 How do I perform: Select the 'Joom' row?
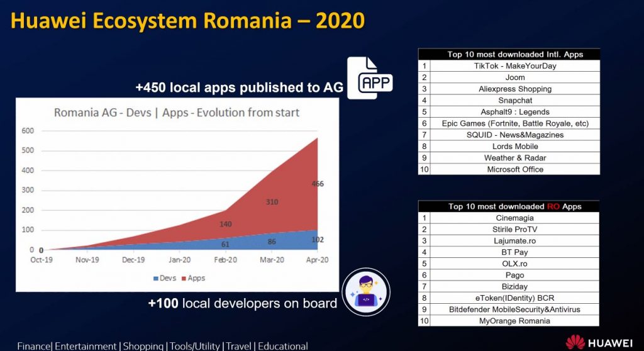[509, 77]
